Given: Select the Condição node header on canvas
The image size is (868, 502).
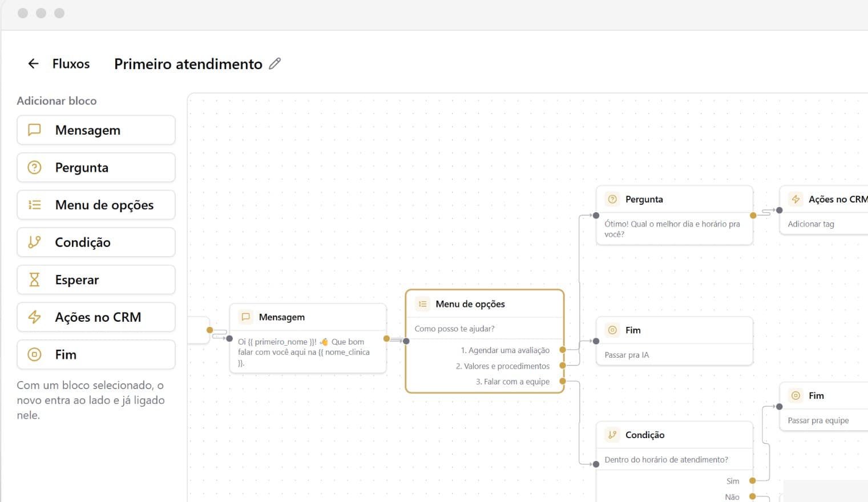Looking at the screenshot, I should click(x=675, y=435).
